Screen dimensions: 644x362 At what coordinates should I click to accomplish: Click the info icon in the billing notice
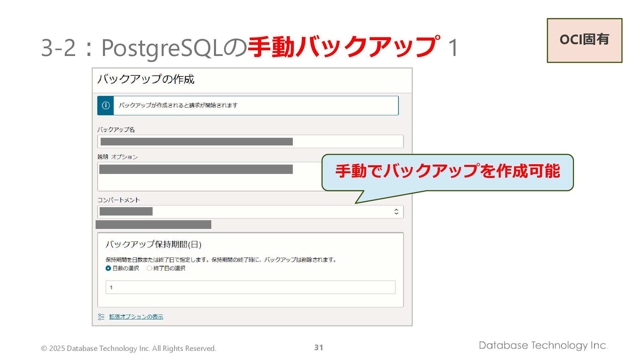(x=106, y=106)
